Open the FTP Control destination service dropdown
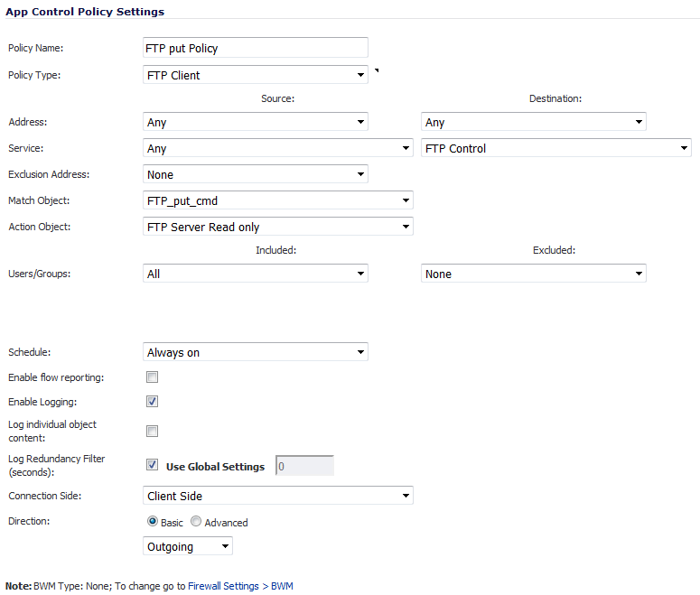The image size is (700, 595). (x=555, y=148)
